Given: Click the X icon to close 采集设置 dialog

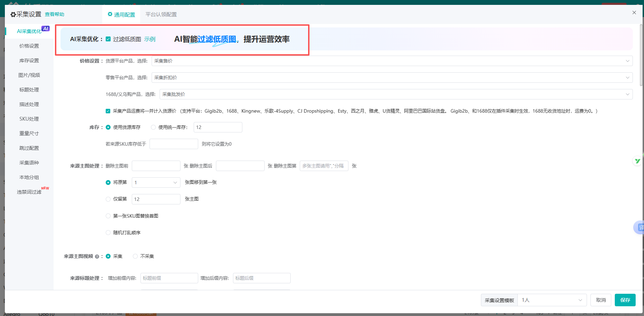Looking at the screenshot, I should click(x=634, y=12).
